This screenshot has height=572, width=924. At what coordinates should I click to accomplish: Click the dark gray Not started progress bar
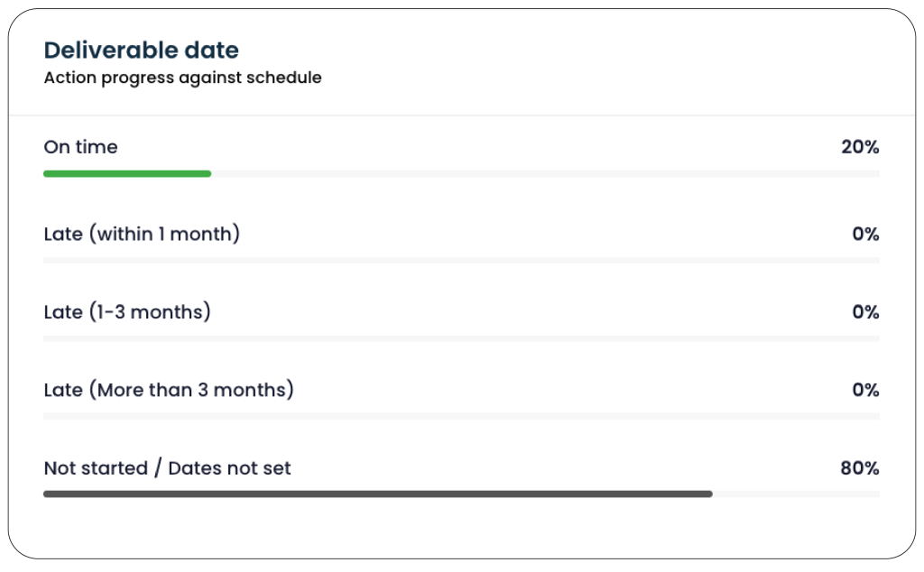pos(378,494)
